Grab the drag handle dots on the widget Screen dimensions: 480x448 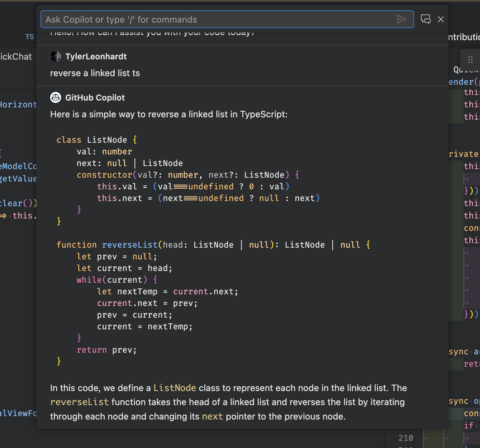470,60
